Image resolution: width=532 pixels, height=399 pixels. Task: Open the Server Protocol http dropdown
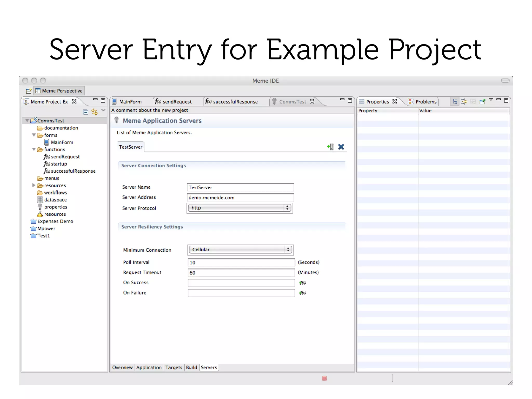point(240,208)
